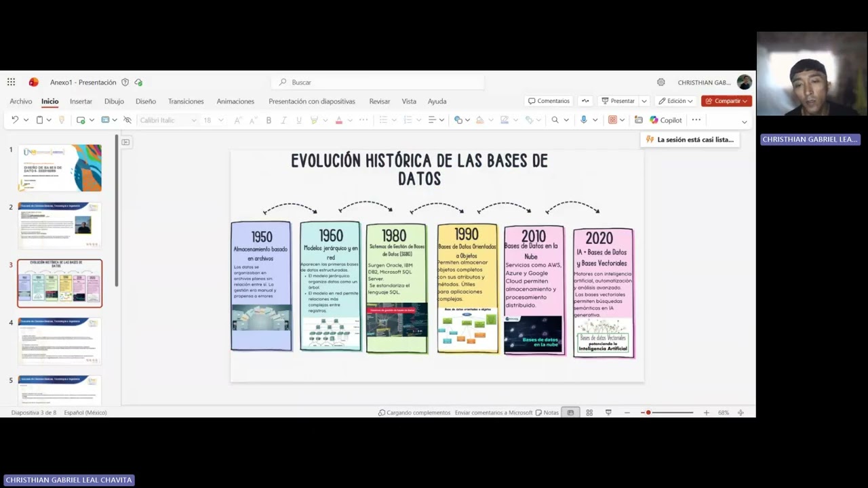Screen dimensions: 868x488
Task: Expand the ribbon display options chevron
Action: [x=744, y=121]
